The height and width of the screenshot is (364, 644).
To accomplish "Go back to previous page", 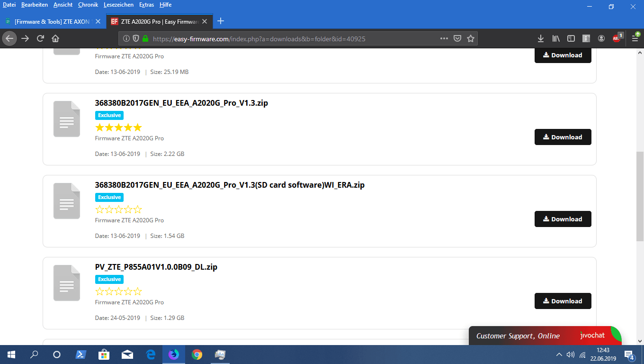I will coord(9,38).
